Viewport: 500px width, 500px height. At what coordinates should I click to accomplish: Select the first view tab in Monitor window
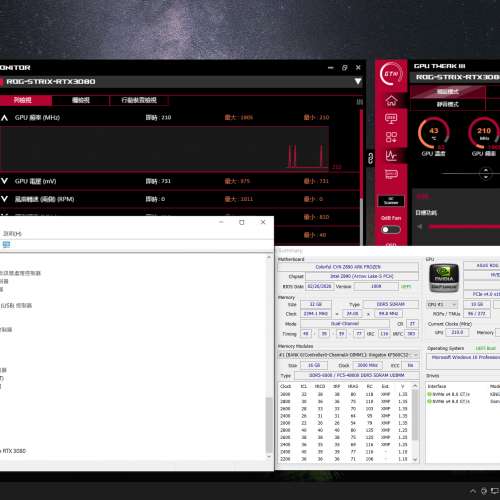(x=25, y=100)
